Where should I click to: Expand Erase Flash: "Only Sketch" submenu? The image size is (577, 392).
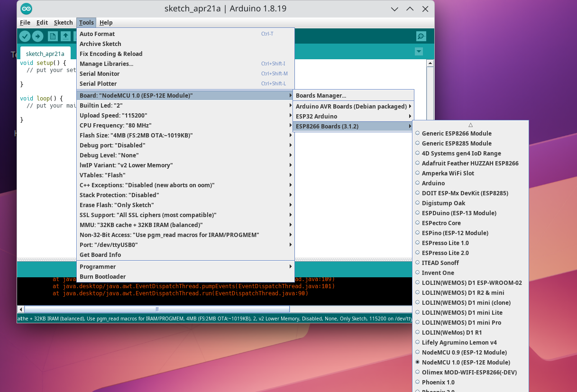[185, 205]
